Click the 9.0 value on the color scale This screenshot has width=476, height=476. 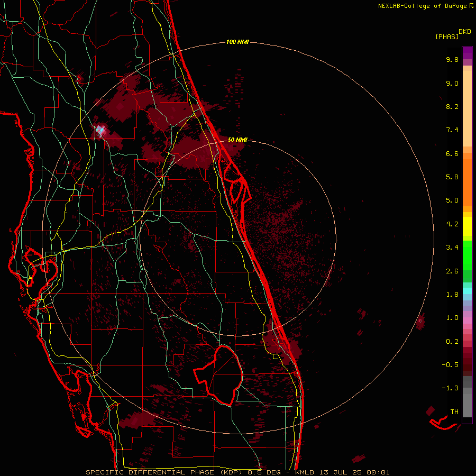click(x=452, y=83)
